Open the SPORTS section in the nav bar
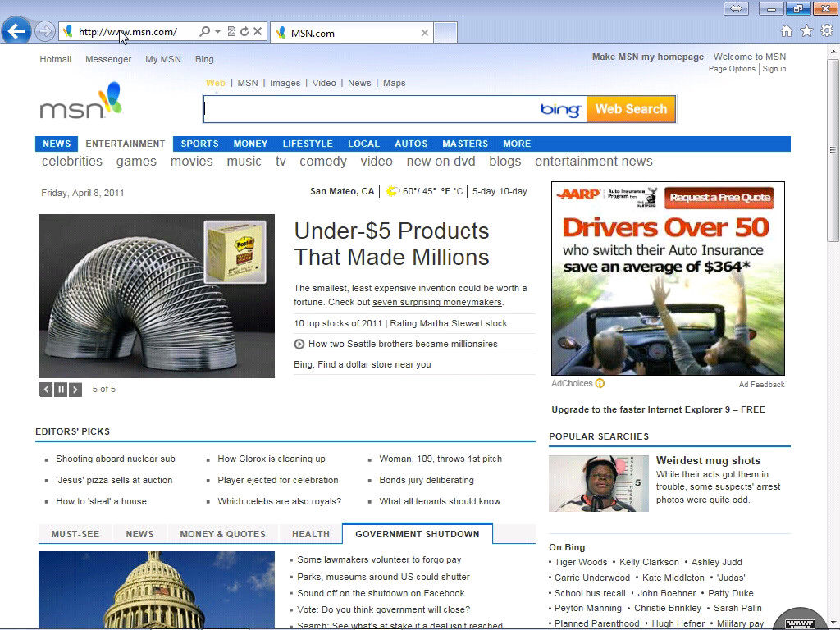This screenshot has width=840, height=630. click(200, 144)
